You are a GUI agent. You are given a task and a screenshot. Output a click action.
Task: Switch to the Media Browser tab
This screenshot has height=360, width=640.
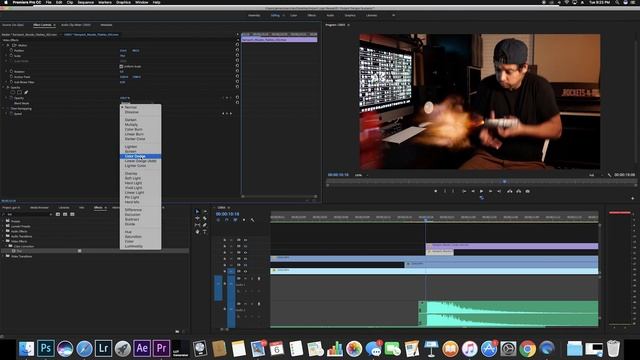[x=39, y=208]
